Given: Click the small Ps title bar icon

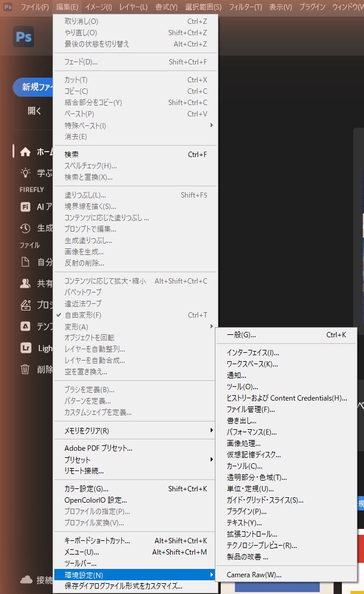Looking at the screenshot, I should click(8, 7).
